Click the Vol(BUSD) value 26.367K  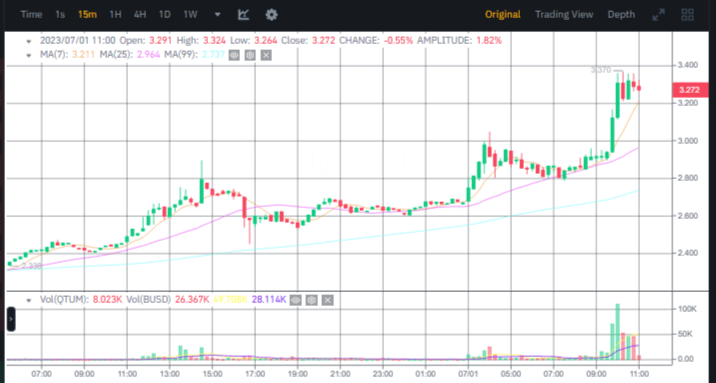click(x=192, y=300)
